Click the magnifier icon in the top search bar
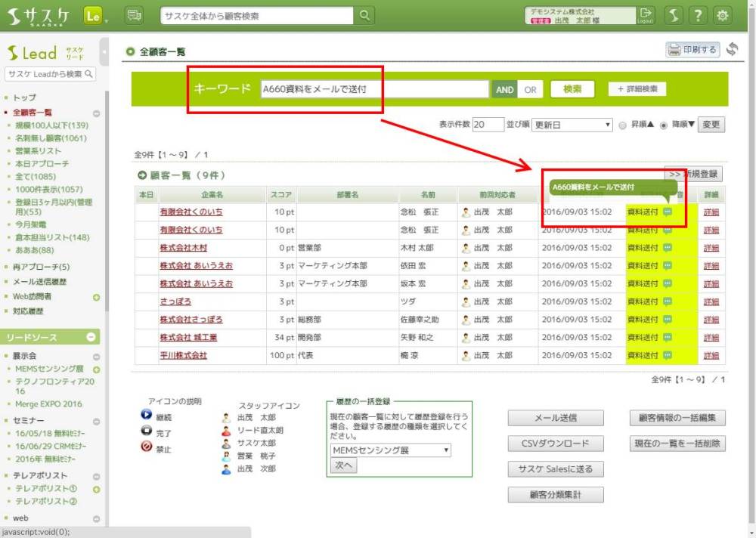This screenshot has height=538, width=756. pos(364,15)
